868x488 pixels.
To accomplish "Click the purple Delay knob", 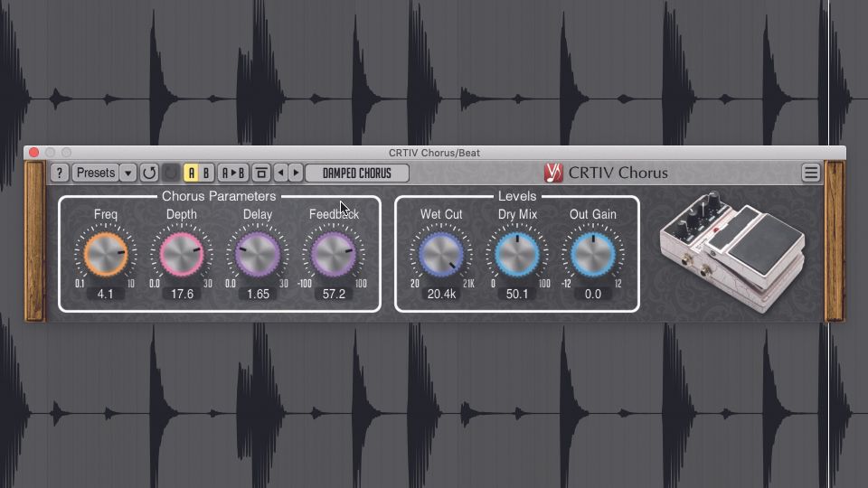I will (258, 253).
